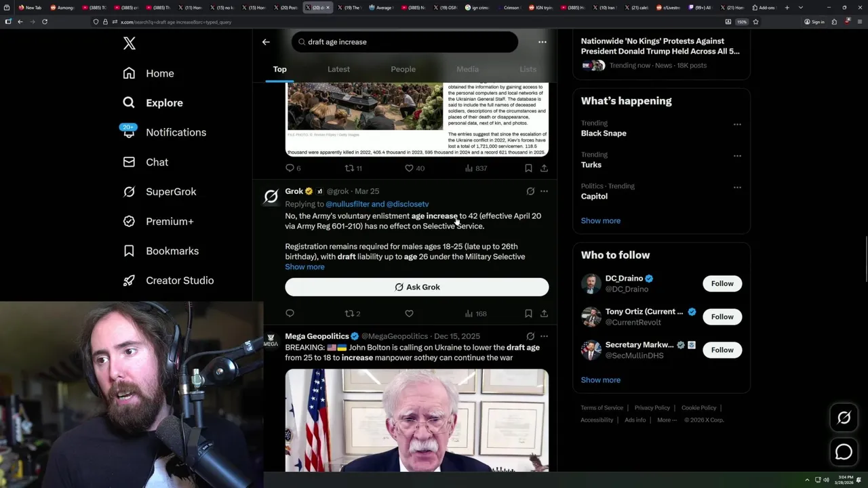Image resolution: width=868 pixels, height=488 pixels.
Task: Open Grok icon on Mega Geopolitics post
Action: click(530, 336)
